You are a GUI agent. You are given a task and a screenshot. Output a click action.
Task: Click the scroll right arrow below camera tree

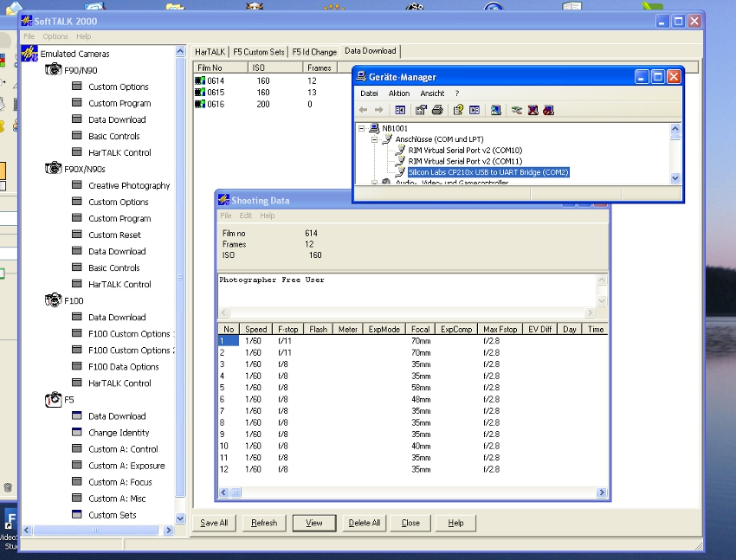pos(169,530)
